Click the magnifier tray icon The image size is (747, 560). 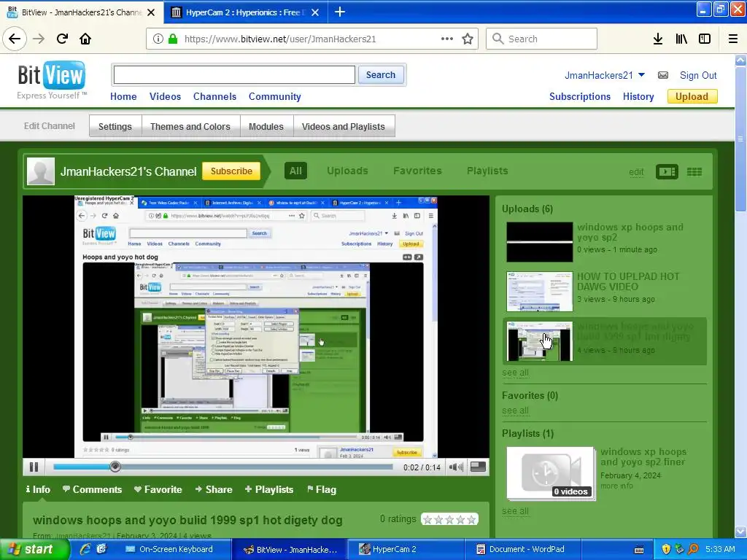pos(693,549)
